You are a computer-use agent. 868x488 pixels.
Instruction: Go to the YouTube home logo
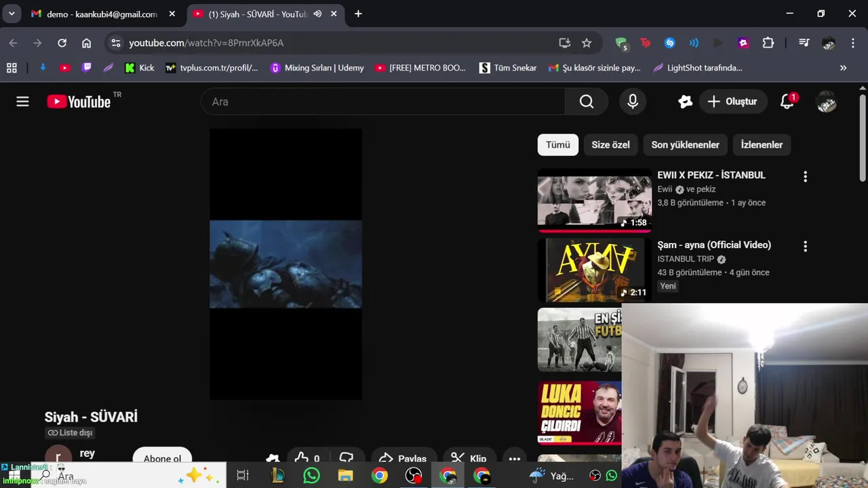coord(79,102)
